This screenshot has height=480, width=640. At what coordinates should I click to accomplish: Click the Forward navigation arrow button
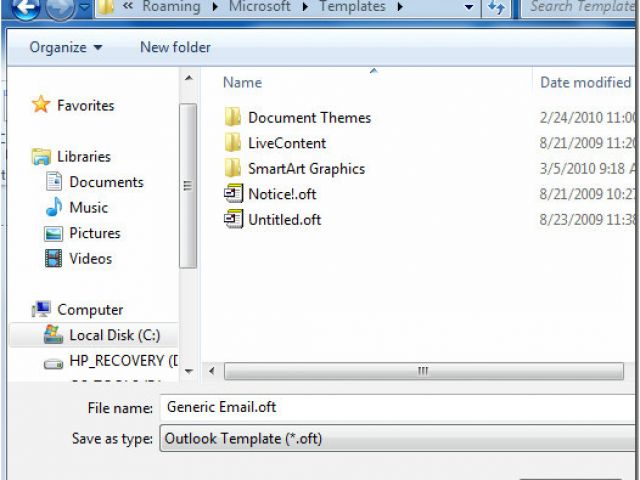coord(60,8)
